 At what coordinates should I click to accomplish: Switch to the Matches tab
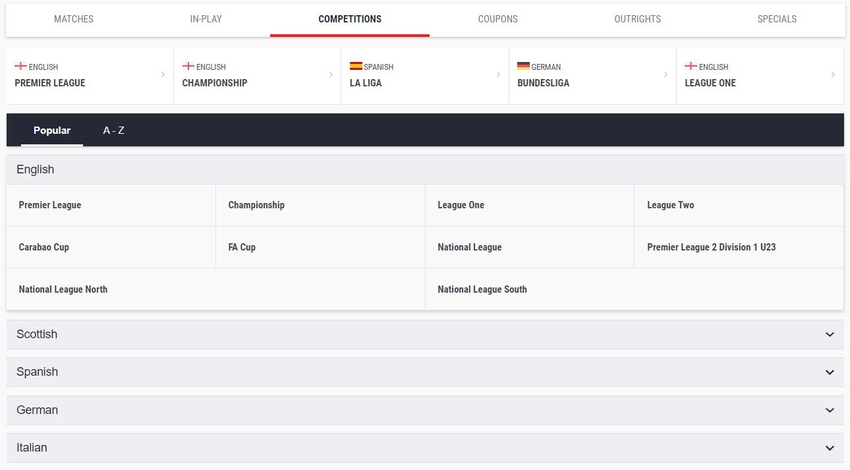coord(74,19)
